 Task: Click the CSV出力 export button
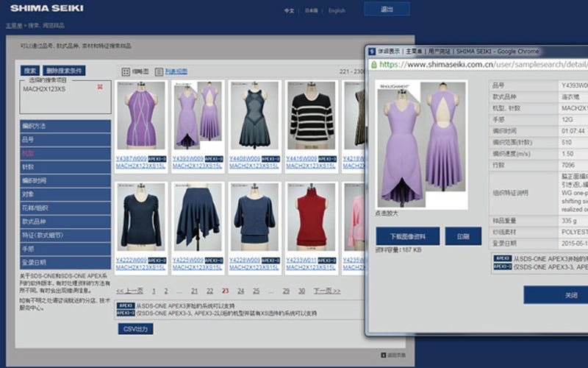(x=136, y=329)
